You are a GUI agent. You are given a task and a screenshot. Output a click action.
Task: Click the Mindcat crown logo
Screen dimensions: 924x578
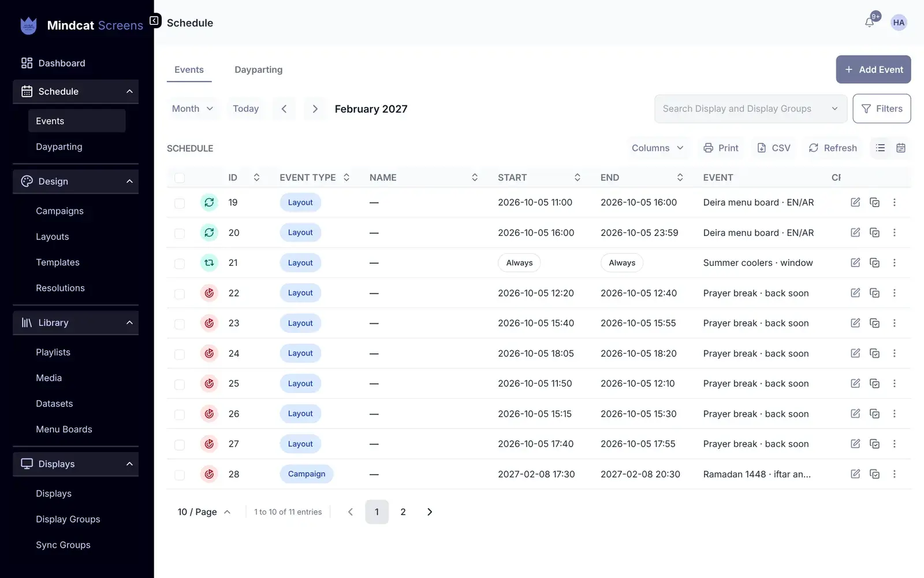point(28,25)
